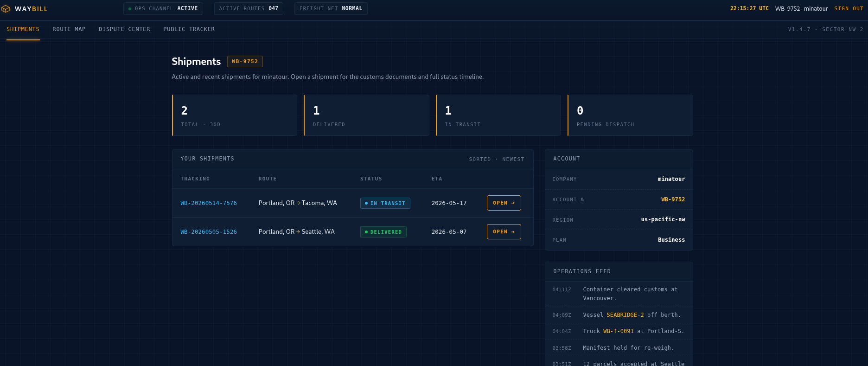The height and width of the screenshot is (366, 868).
Task: Select the Delivered count stat card
Action: tap(366, 116)
